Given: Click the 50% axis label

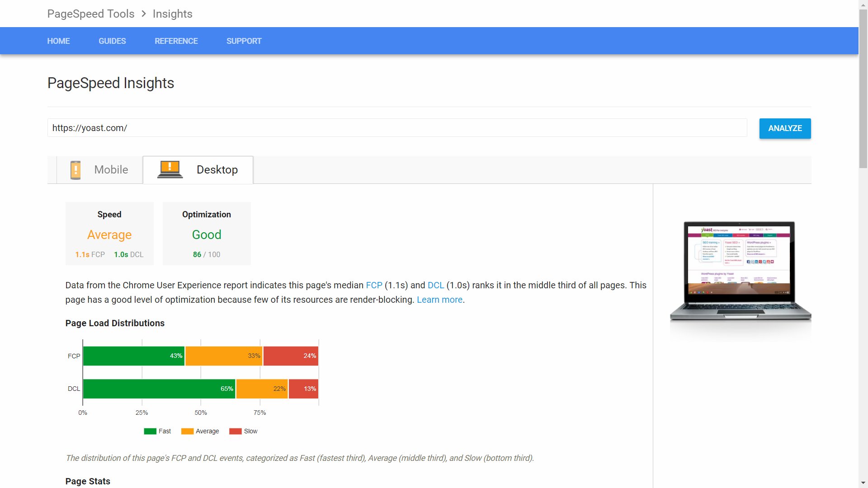Looking at the screenshot, I should [201, 413].
